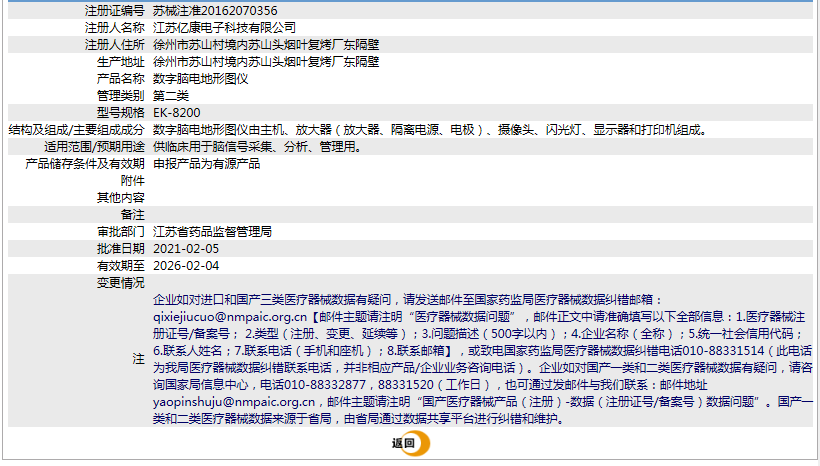Click approving department 江苏省药品监督管理局
This screenshot has height=466, width=820.
point(212,232)
